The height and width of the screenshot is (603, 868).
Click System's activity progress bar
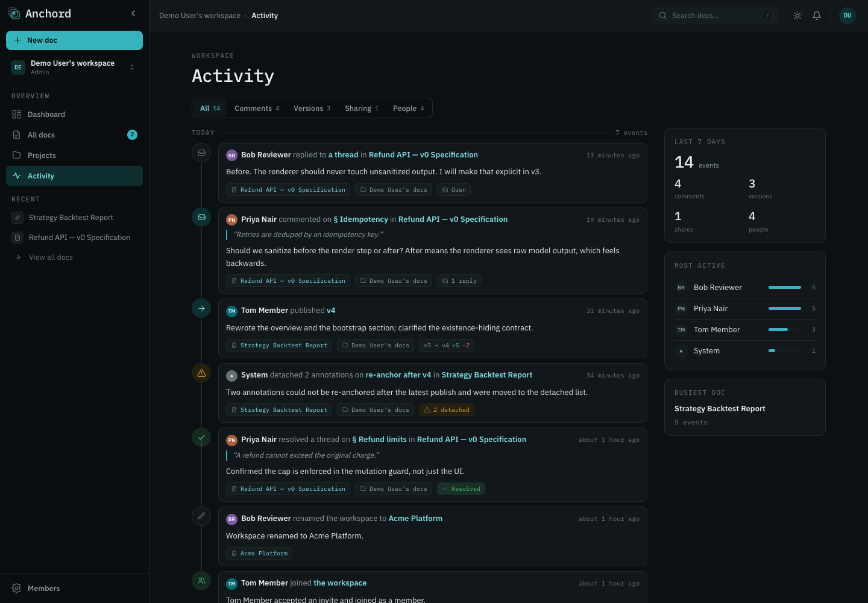pyautogui.click(x=785, y=351)
